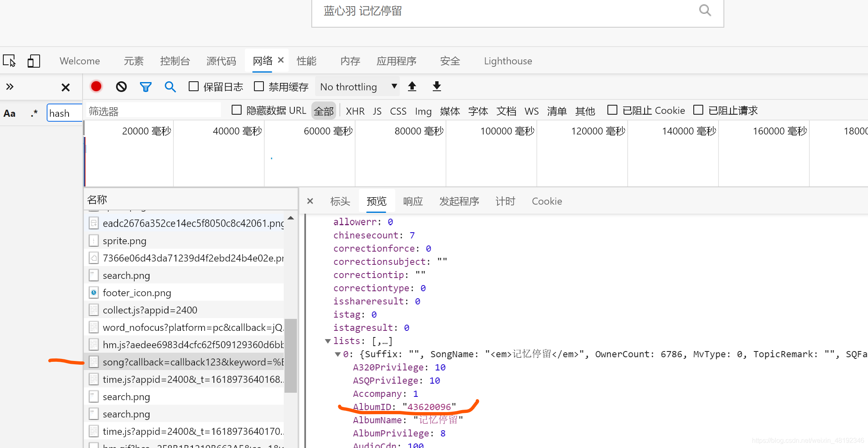Toggle device emulation toolbar icon
Viewport: 868px width, 448px height.
(33, 61)
